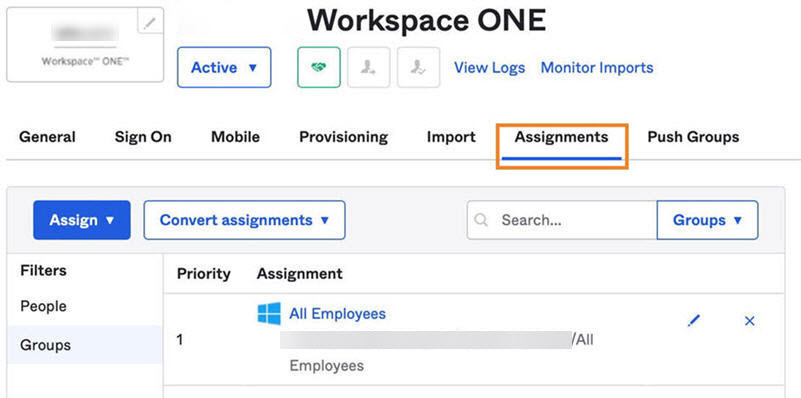
Task: Click priority value 1 in the row
Action: tap(180, 339)
